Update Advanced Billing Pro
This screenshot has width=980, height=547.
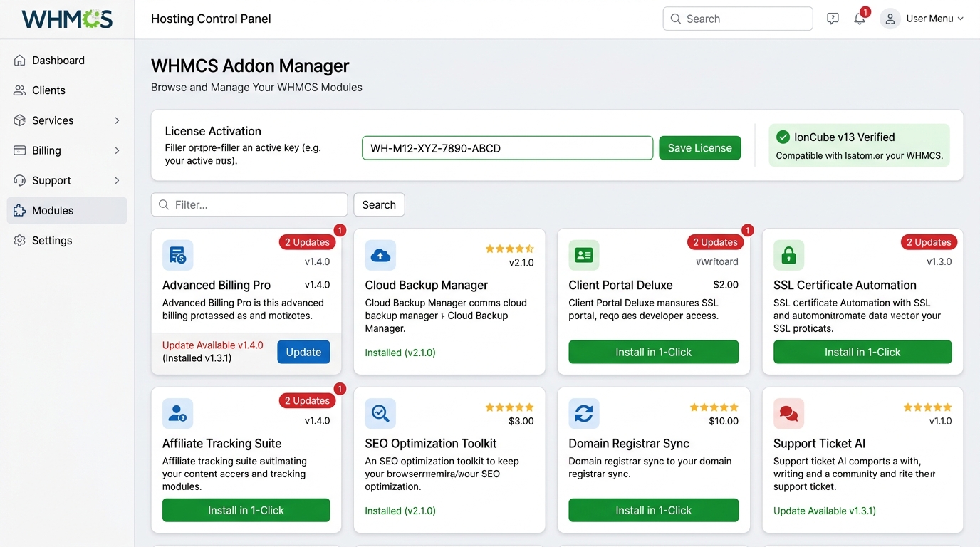(x=303, y=352)
